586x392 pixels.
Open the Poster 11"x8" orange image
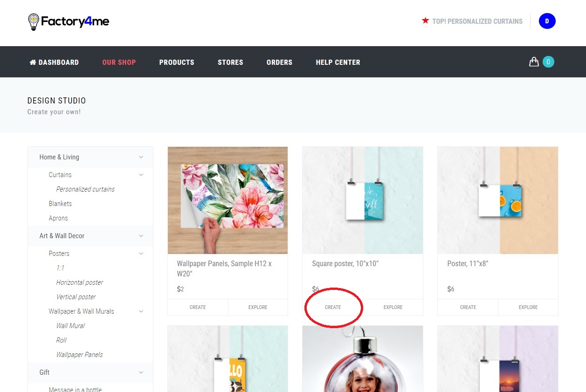(x=498, y=200)
